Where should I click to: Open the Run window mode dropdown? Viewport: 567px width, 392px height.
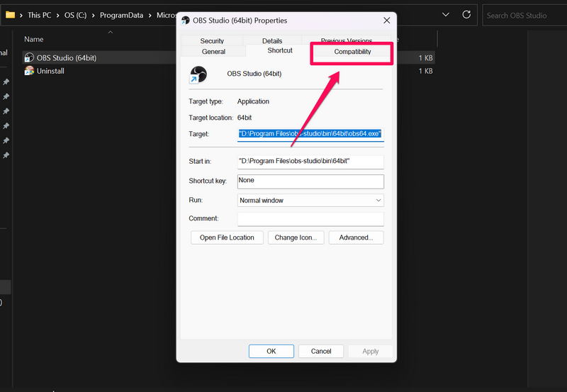coord(310,201)
